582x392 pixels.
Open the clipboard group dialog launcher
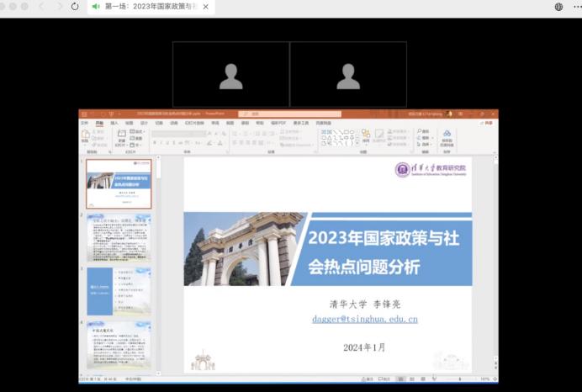[110, 152]
